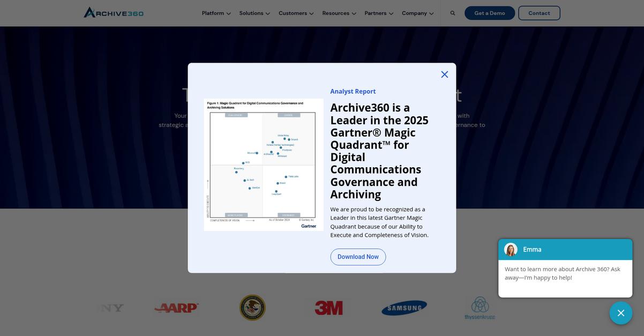Image resolution: width=644 pixels, height=336 pixels.
Task: Click the AARP customer logo
Action: click(x=177, y=308)
